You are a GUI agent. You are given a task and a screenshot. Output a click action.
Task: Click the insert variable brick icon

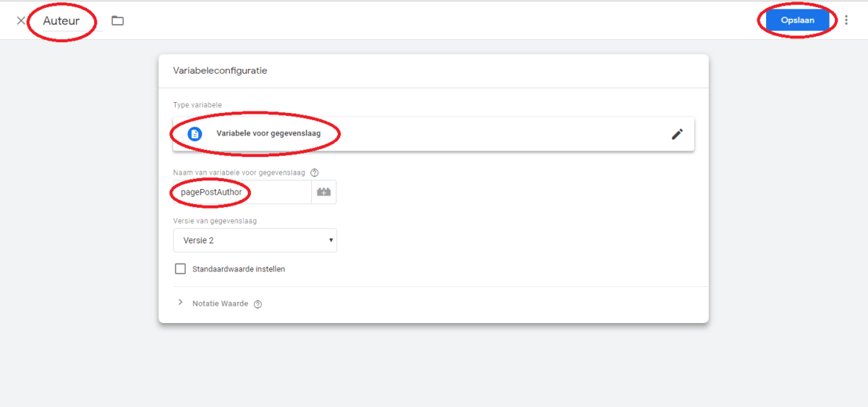pos(324,192)
